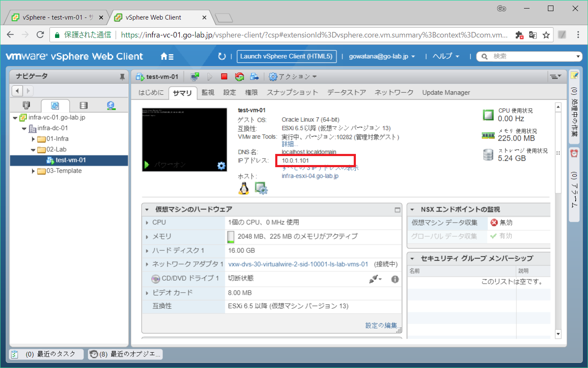Open the gowatana@go-lab.jp user dropdown
The width and height of the screenshot is (588, 368).
click(382, 56)
